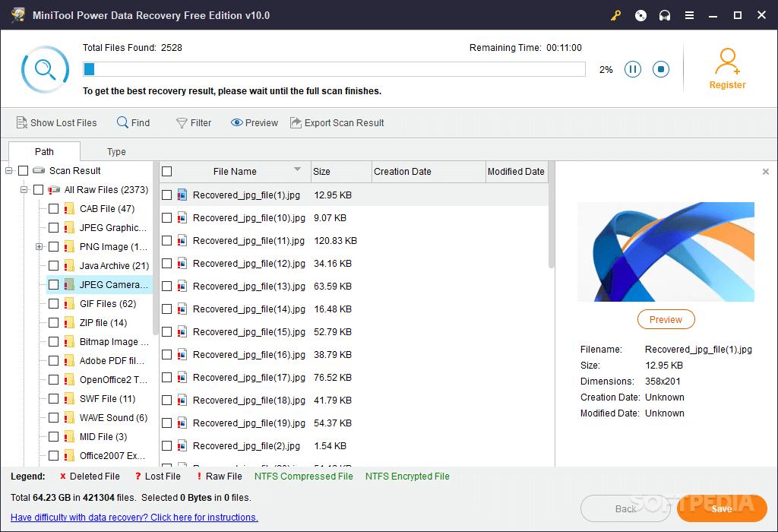
Task: Click the All Raw Files folder icon
Action: tap(54, 189)
